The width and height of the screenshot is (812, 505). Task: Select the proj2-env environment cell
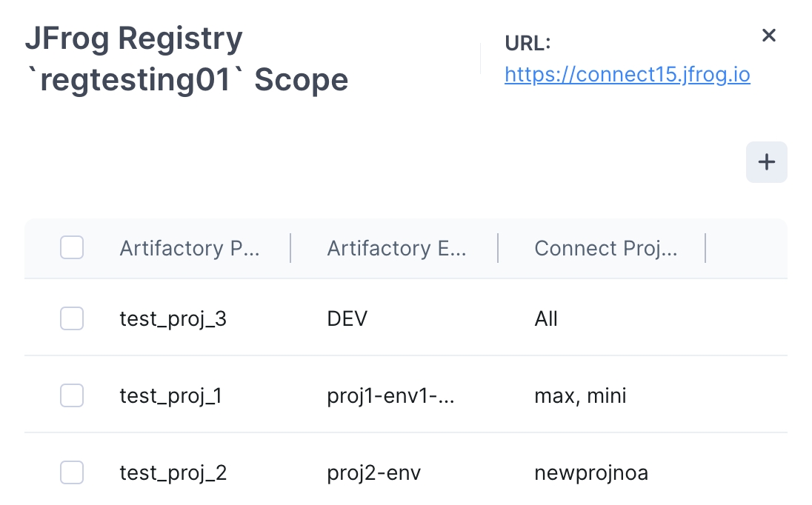click(x=374, y=472)
